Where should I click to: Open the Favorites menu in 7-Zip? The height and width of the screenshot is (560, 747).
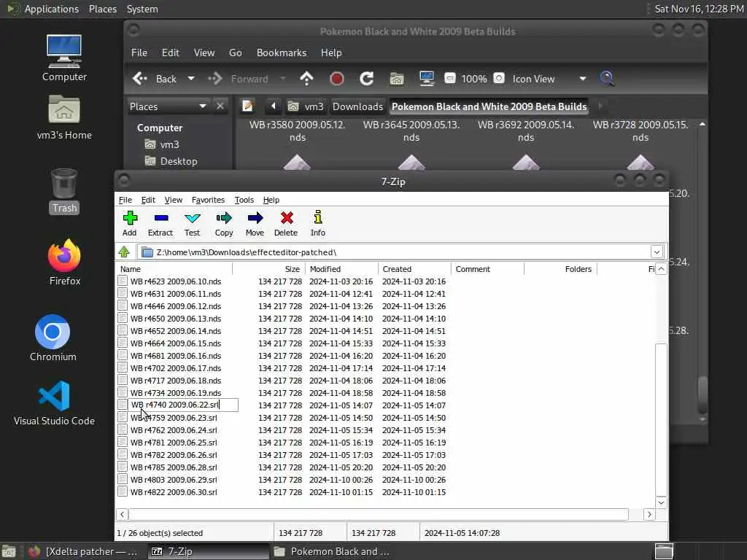coord(208,200)
